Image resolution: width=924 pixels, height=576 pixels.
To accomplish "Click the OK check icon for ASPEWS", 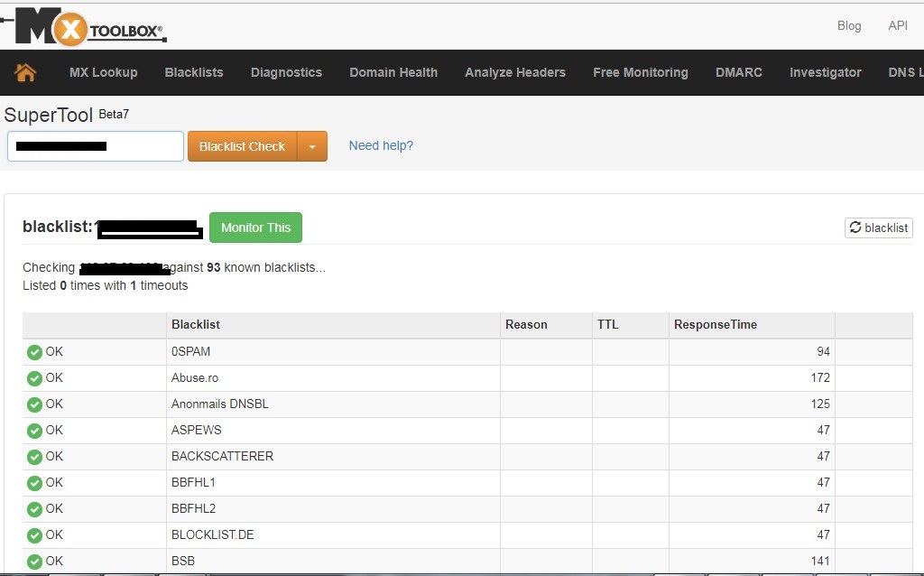I will [35, 431].
